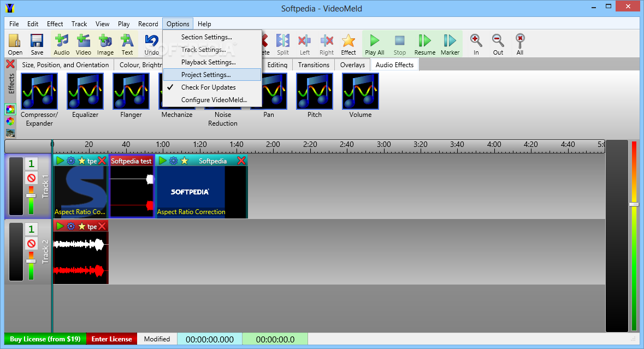
Task: Open settings gear of first Track 1 clip
Action: click(70, 161)
